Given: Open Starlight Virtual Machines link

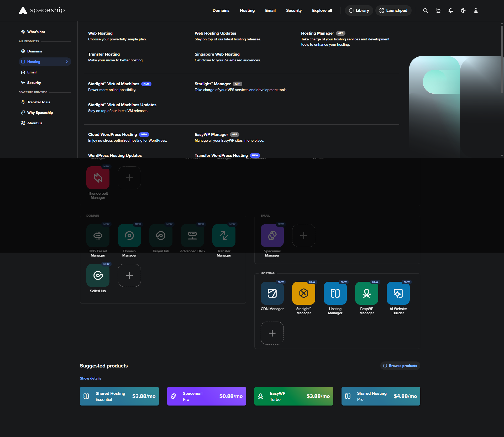Looking at the screenshot, I should click(113, 84).
